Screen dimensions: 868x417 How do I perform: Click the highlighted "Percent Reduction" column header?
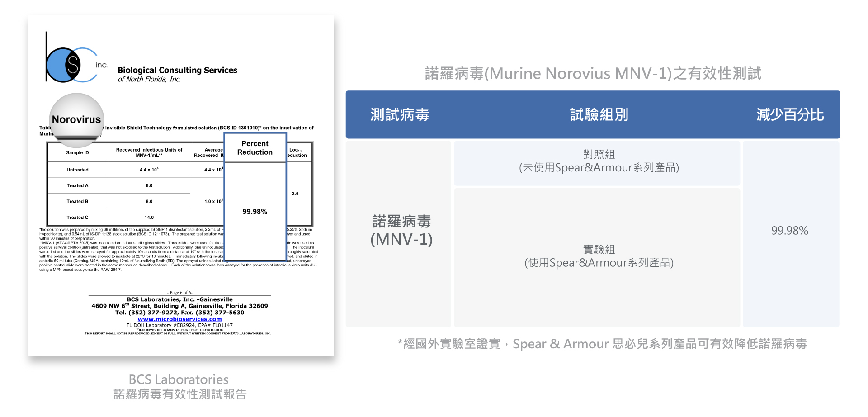click(x=255, y=148)
